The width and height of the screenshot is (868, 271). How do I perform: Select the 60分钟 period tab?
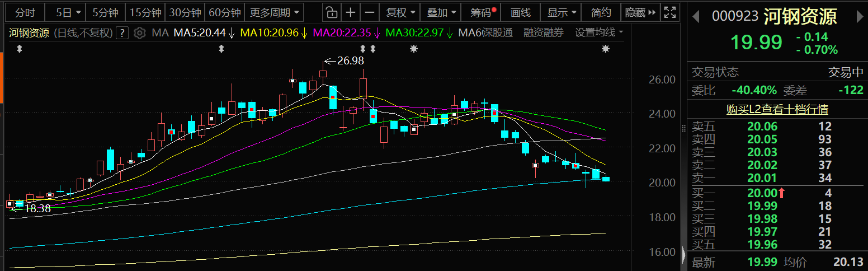224,12
